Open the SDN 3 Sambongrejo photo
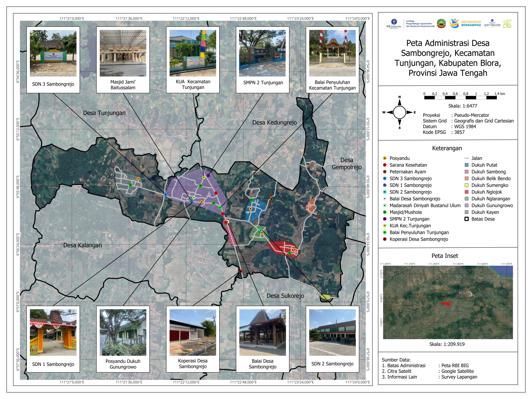The height and width of the screenshot is (399, 532). click(x=53, y=53)
